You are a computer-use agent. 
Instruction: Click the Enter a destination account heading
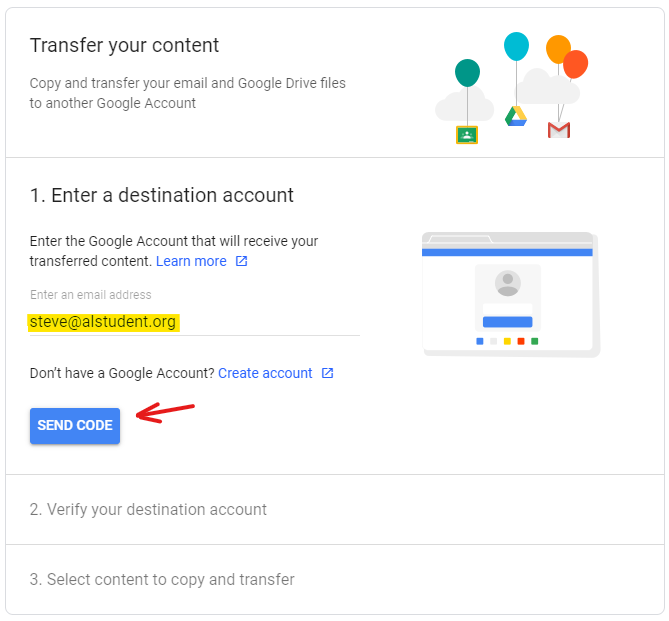162,195
